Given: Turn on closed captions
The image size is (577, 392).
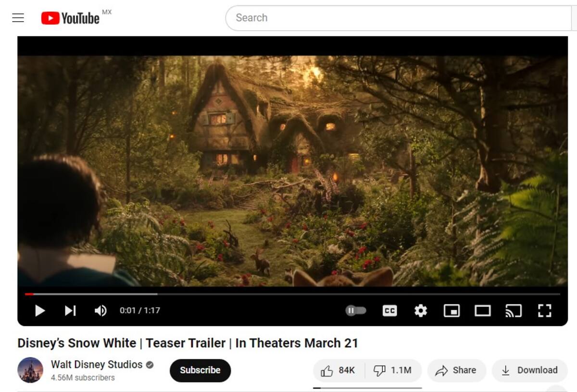Looking at the screenshot, I should pyautogui.click(x=389, y=311).
